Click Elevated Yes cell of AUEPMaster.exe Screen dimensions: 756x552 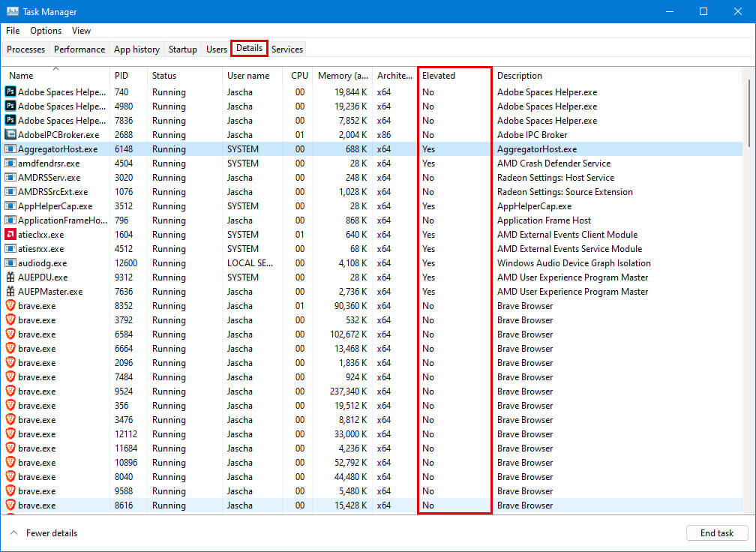point(428,292)
